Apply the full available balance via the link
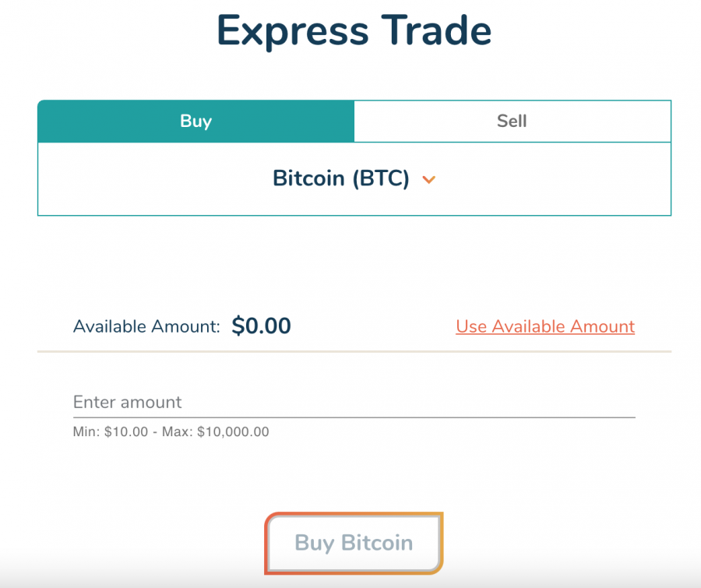Viewport: 701px width, 588px height. click(544, 326)
